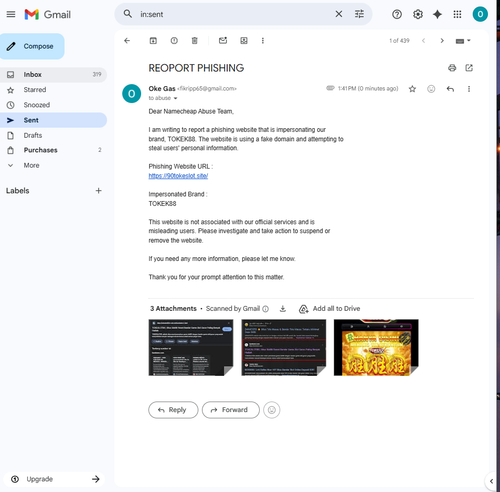Image resolution: width=500 pixels, height=492 pixels.
Task: Open the first dark attachment thumbnail
Action: pos(191,347)
